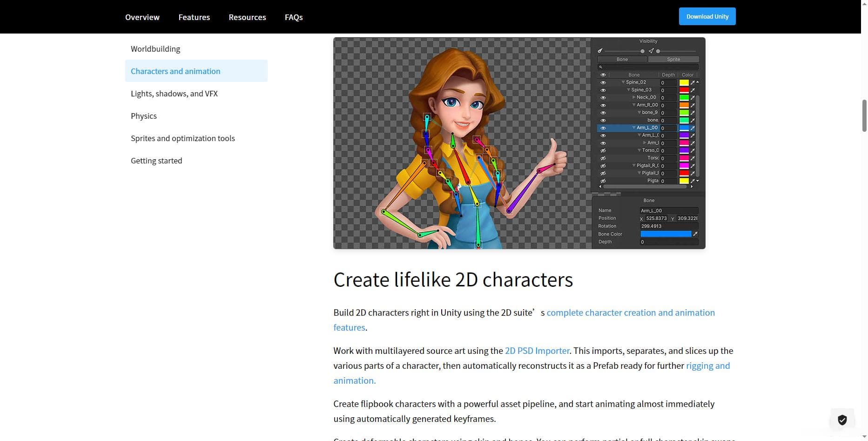Open the Overview nav item
The height and width of the screenshot is (441, 868).
point(142,17)
